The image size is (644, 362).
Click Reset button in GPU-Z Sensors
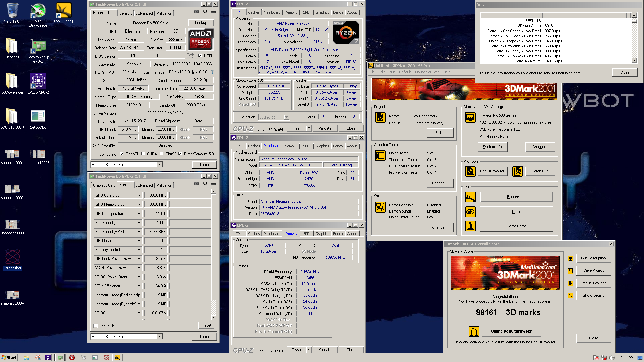(206, 325)
